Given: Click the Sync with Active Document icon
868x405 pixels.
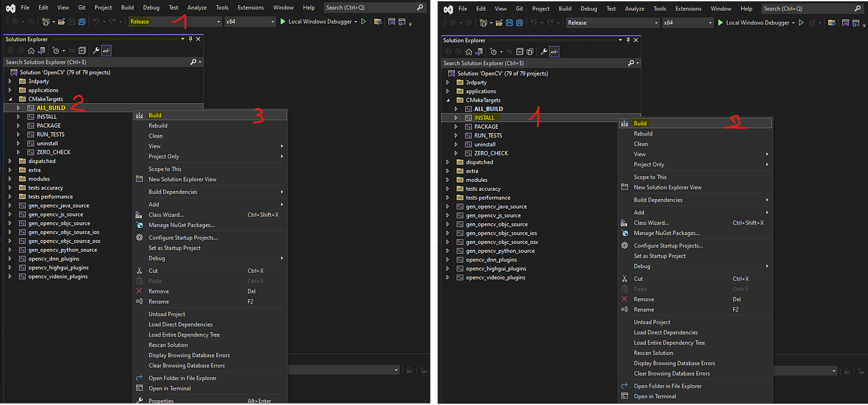Looking at the screenshot, I should (72, 50).
